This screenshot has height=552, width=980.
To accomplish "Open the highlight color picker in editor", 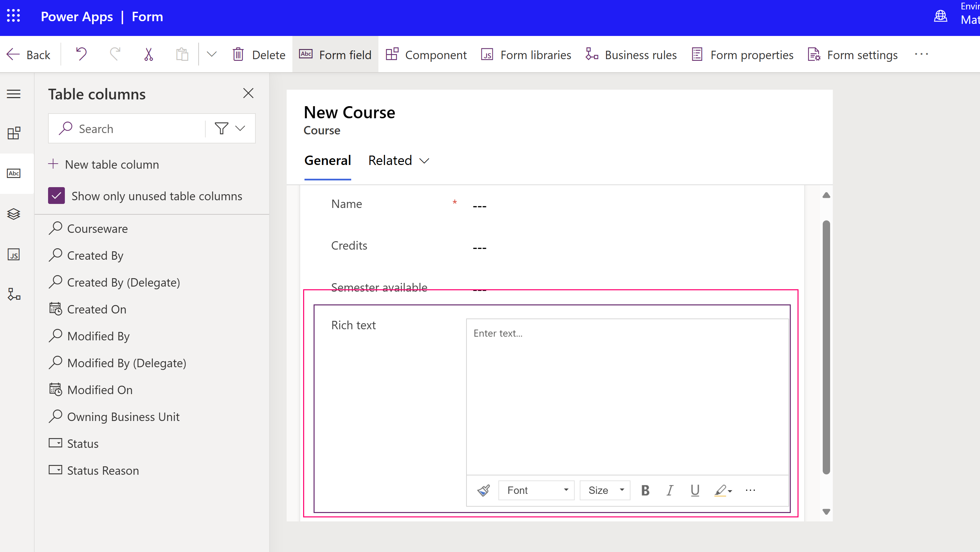I will [723, 490].
